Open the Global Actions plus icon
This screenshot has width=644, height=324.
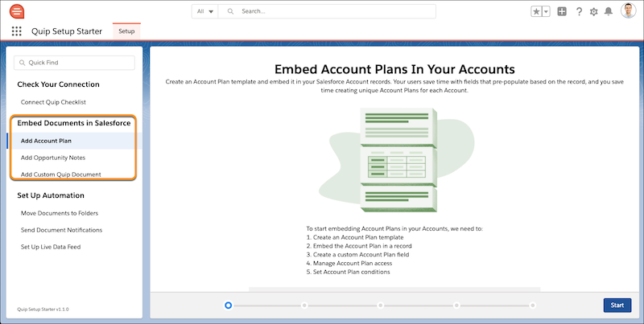tap(562, 11)
